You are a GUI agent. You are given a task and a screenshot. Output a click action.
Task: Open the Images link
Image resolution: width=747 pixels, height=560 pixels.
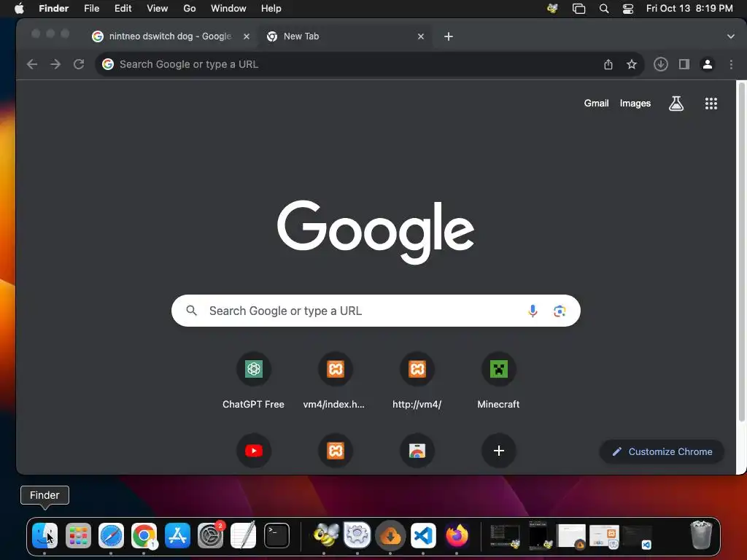click(x=635, y=104)
